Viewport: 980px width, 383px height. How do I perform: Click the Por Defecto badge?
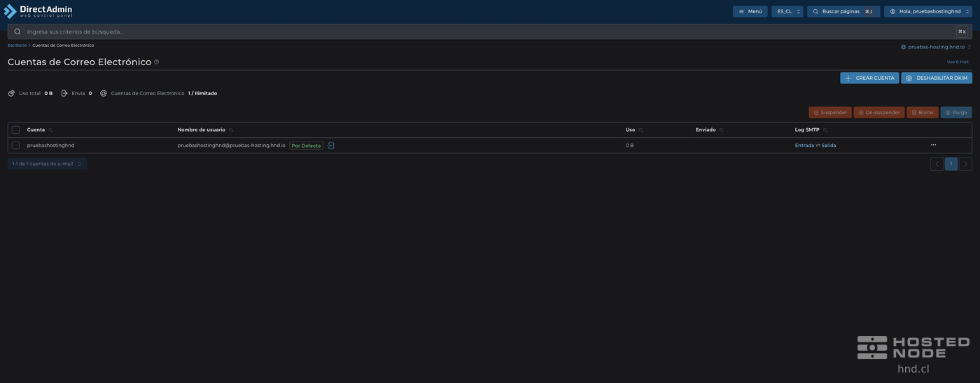(x=306, y=146)
